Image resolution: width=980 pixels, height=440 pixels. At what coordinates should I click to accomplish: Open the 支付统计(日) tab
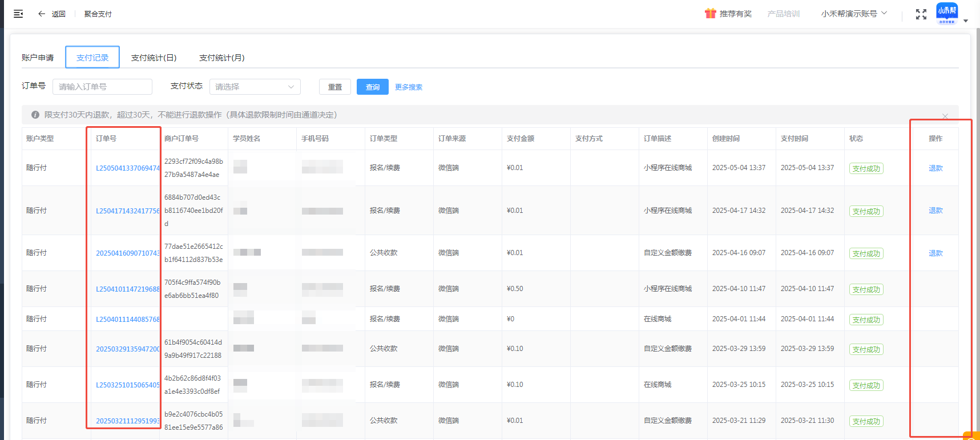pyautogui.click(x=154, y=58)
